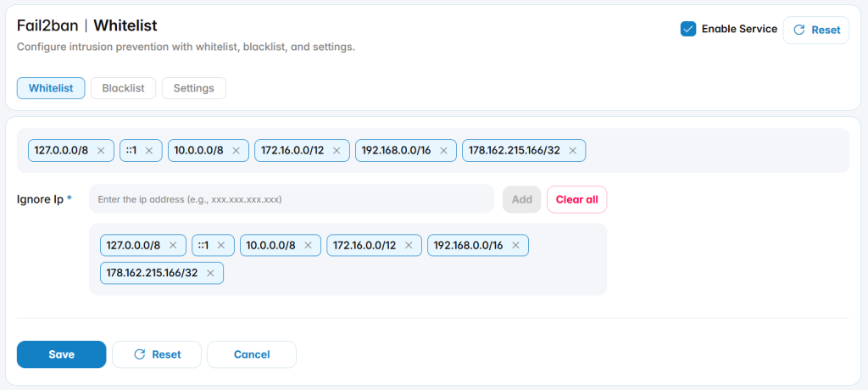Select the 10.0.0.0/8 text below the Ignore Ip field
The width and height of the screenshot is (868, 390).
pos(270,245)
